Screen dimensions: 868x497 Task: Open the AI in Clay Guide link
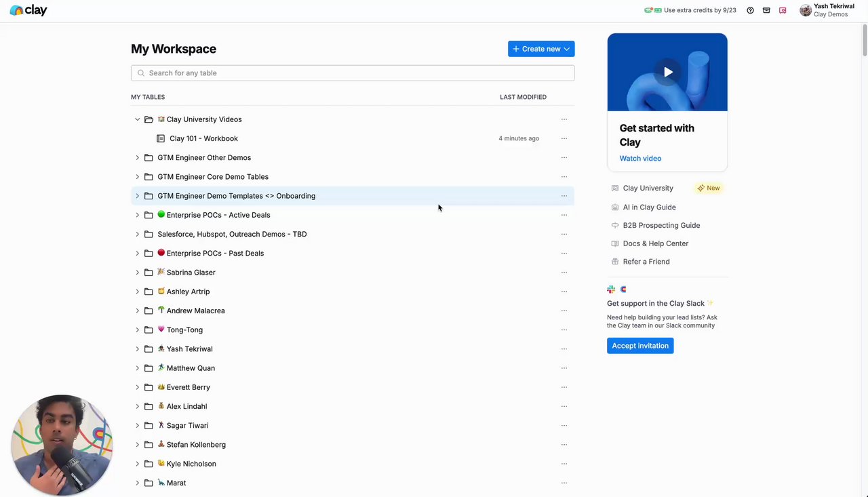(x=650, y=207)
